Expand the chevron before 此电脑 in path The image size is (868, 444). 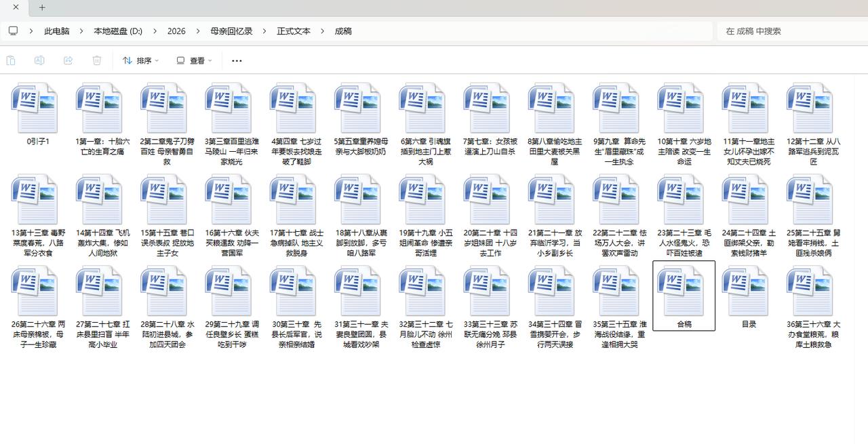[31, 31]
